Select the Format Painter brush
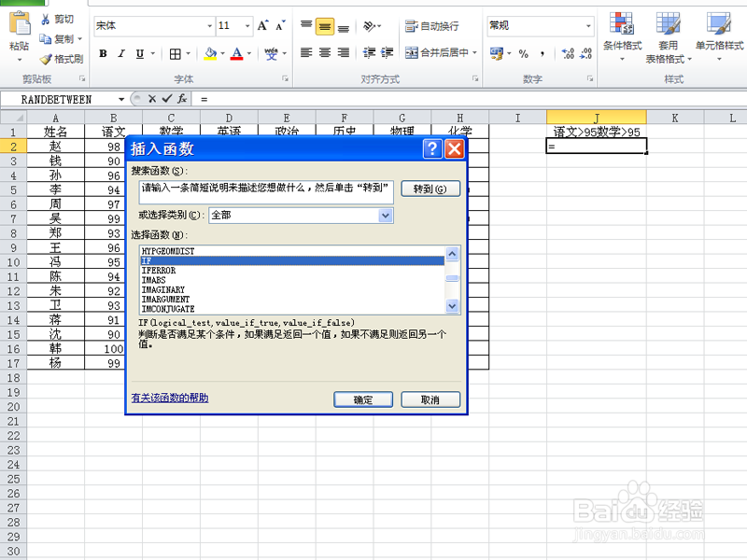Viewport: 747px width, 560px height. [46, 59]
